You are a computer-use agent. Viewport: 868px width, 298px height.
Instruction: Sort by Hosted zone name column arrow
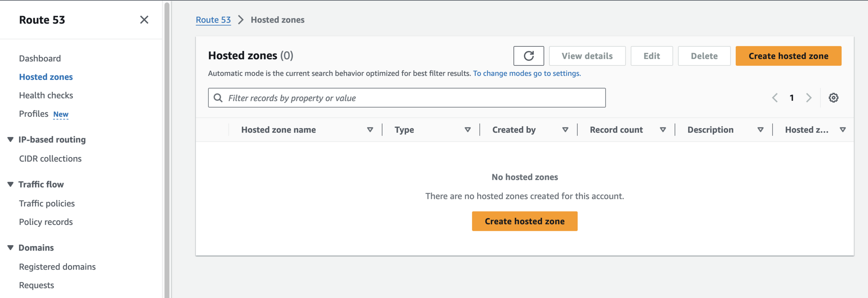pyautogui.click(x=370, y=130)
